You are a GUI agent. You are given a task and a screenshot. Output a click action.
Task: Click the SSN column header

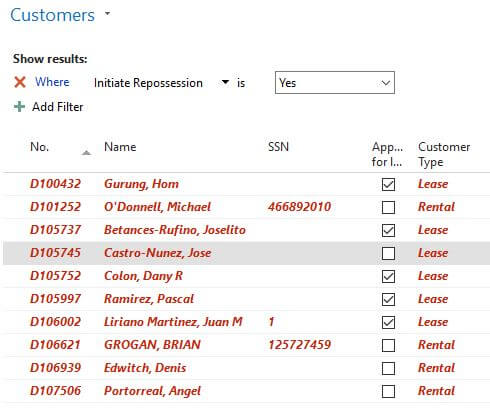(278, 147)
